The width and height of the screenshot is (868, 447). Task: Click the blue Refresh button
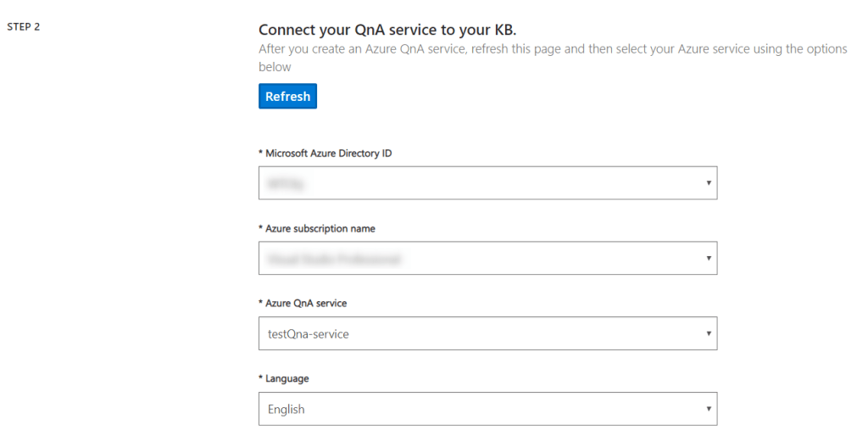coord(287,96)
